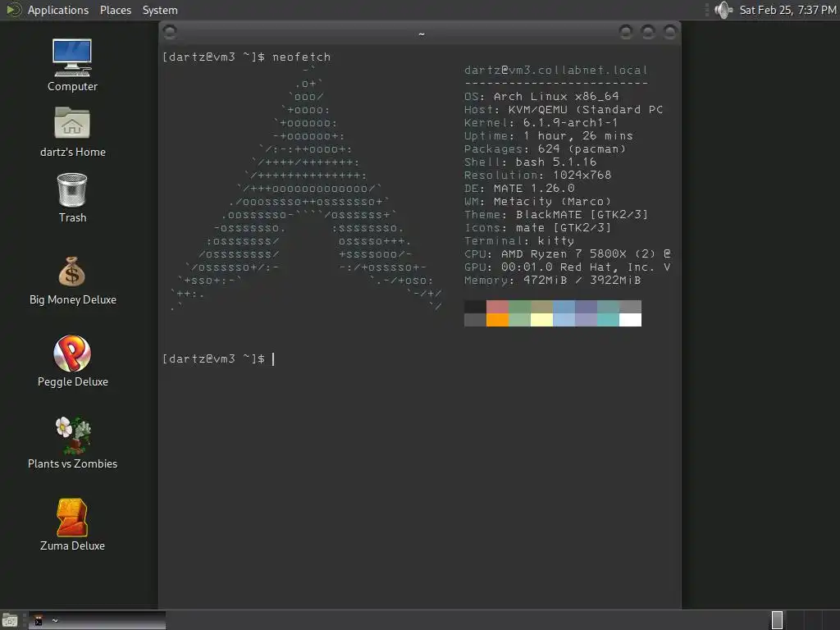840x630 pixels.
Task: Maximize the kitty terminal window
Action: pos(648,32)
